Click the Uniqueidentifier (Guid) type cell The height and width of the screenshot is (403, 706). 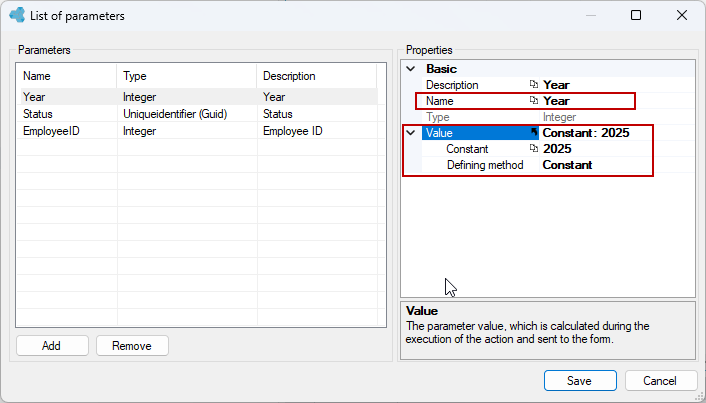[175, 114]
